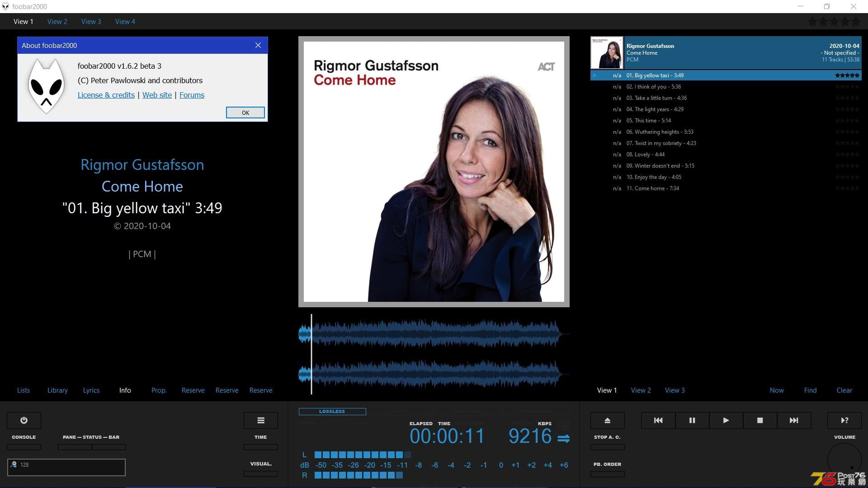868x488 pixels.
Task: Select track 07. Twist in my sobriety
Action: coord(726,143)
